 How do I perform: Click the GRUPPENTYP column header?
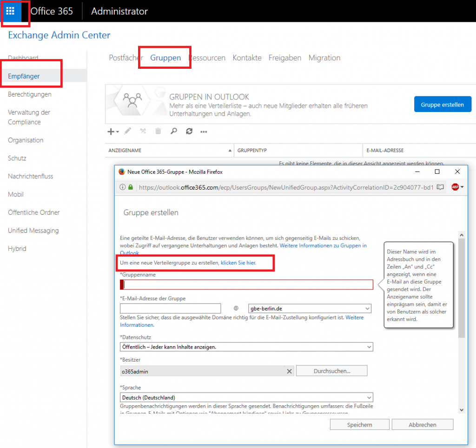coord(298,150)
